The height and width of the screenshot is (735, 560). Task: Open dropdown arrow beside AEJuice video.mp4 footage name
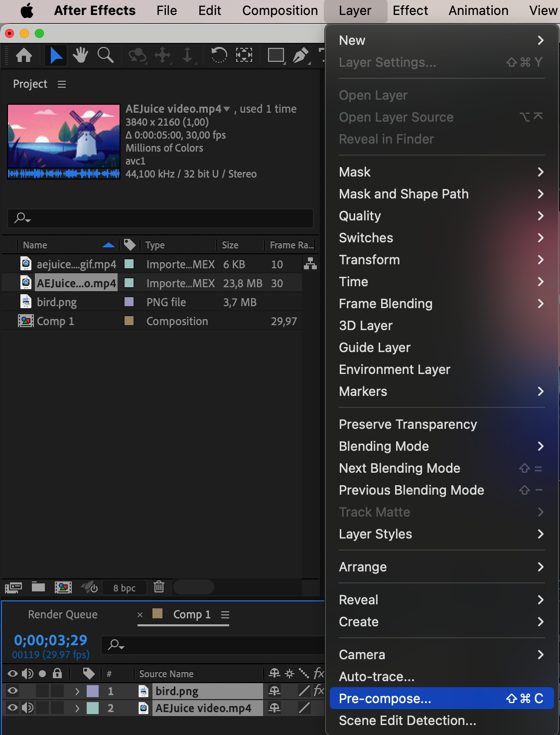(x=227, y=109)
